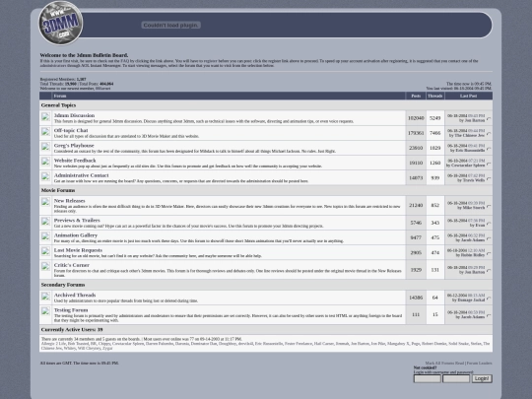Open the Archived Threads forum
Viewport: 532px width, 399px height.
tap(75, 295)
